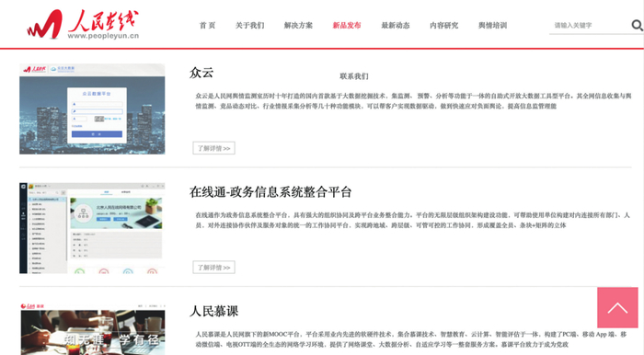Image resolution: width=644 pixels, height=355 pixels.
Task: Click the 在线通 platform screenshot thumbnail
Action: 92,228
